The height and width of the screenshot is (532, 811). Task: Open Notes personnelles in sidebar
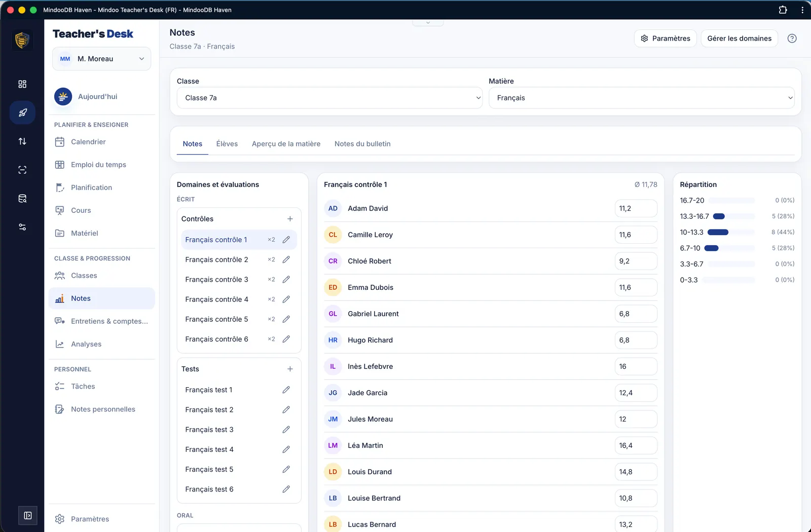[101, 409]
